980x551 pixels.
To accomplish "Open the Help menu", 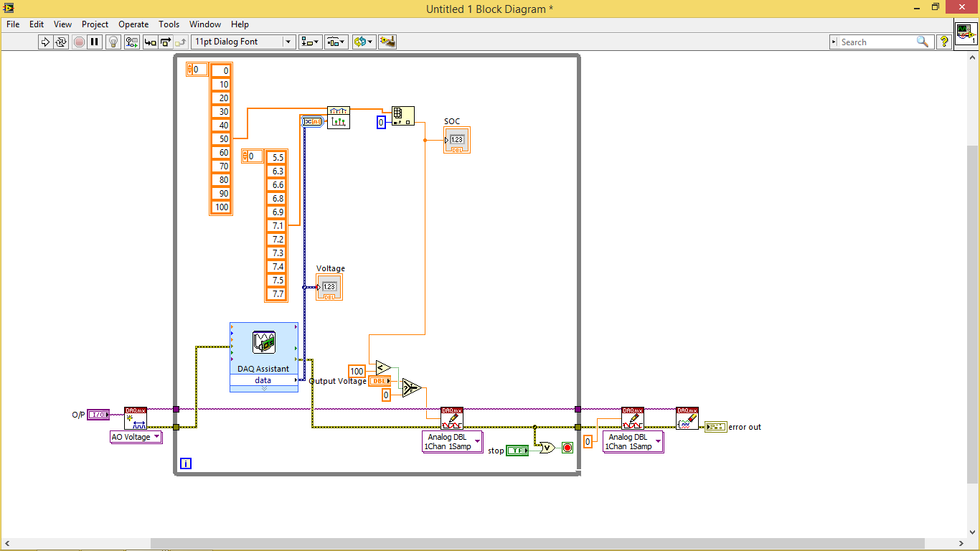I will click(240, 24).
